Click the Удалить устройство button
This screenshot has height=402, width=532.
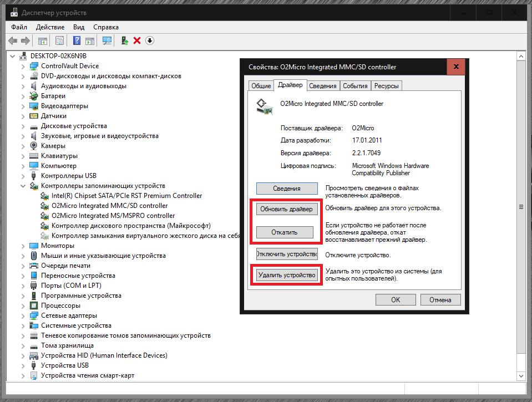click(287, 275)
